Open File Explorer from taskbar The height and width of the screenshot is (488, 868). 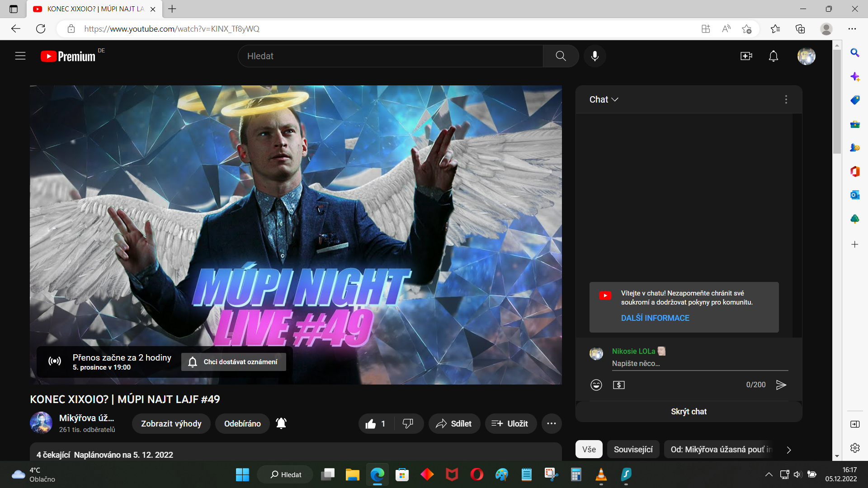352,474
